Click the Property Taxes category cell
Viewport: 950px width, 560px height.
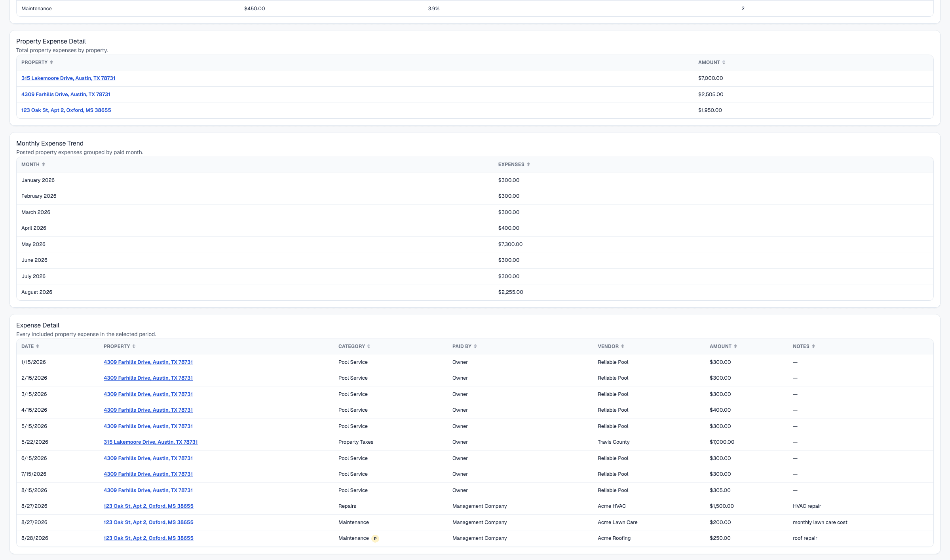coord(356,442)
